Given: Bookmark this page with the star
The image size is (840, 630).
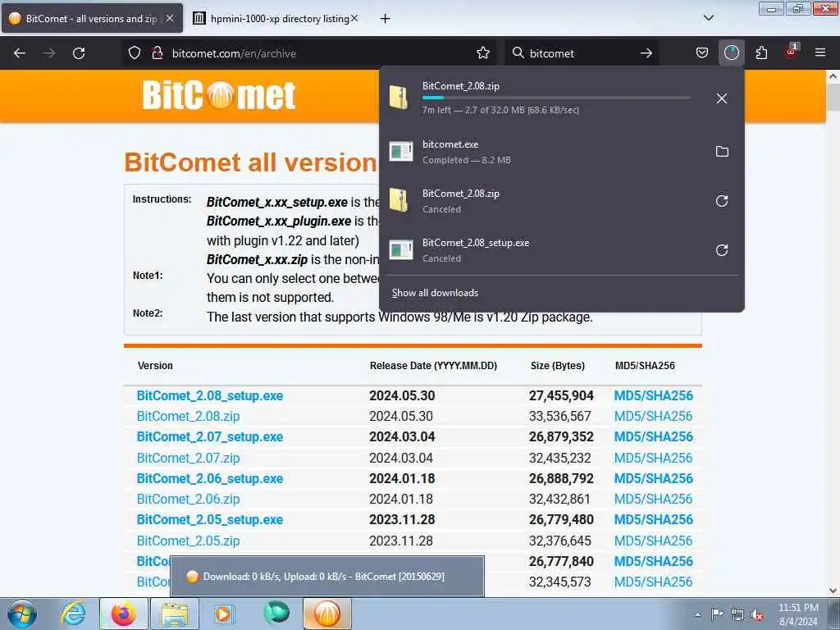Looking at the screenshot, I should pyautogui.click(x=482, y=53).
